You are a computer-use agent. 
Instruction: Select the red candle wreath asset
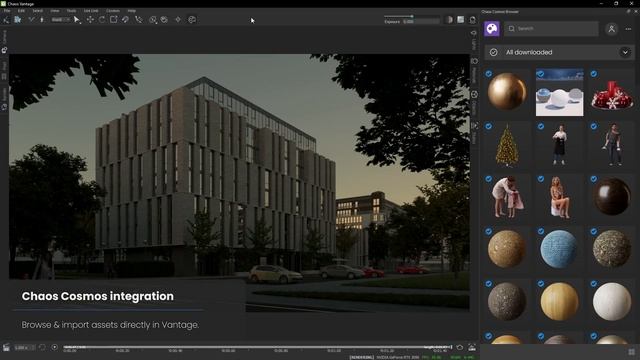(x=611, y=95)
